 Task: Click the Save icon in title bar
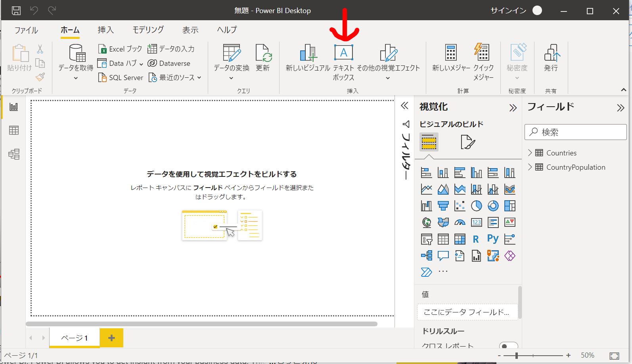point(16,11)
